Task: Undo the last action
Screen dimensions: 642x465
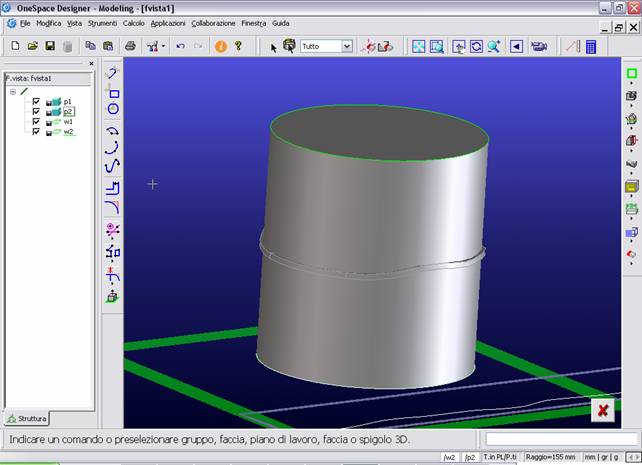Action: [x=181, y=46]
